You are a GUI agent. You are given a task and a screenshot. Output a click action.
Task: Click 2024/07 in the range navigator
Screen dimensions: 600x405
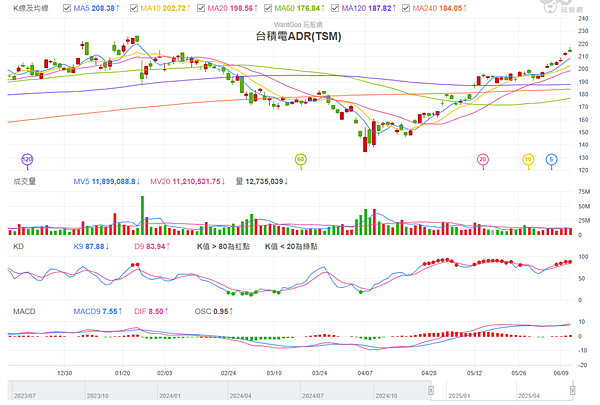click(x=313, y=396)
